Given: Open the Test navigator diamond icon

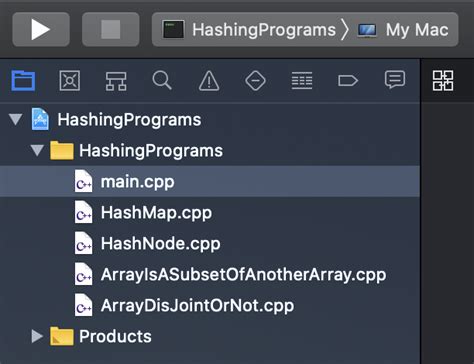Looking at the screenshot, I should coord(255,81).
